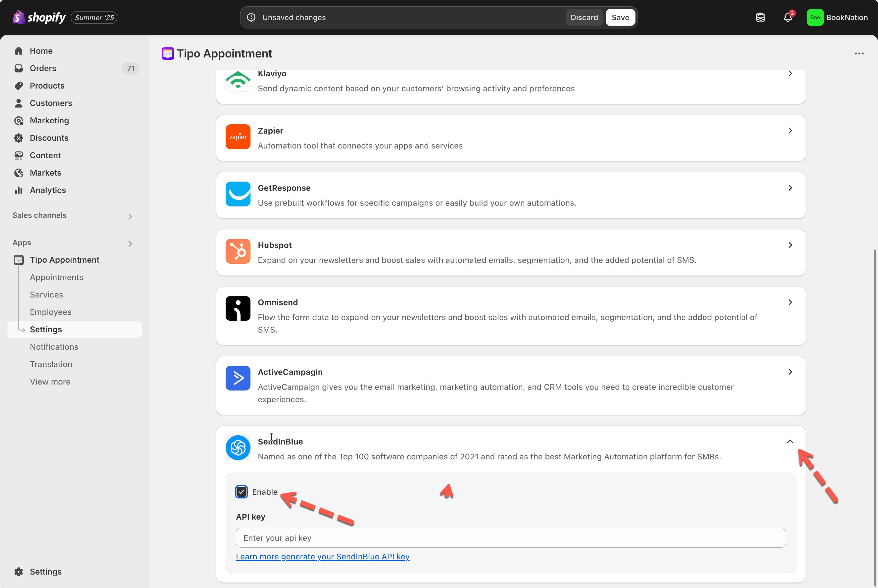Collapse the SendInBlue section chevron
Screen dimensions: 878x588
pyautogui.click(x=790, y=441)
